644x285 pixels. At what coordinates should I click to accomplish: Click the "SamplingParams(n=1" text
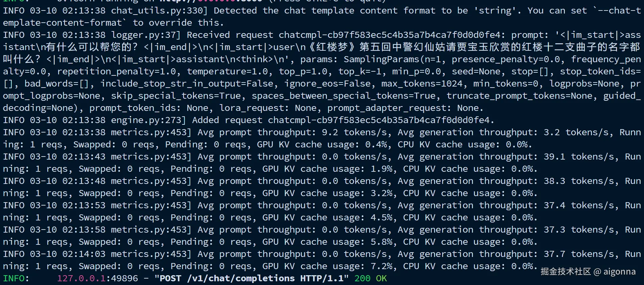(x=392, y=59)
